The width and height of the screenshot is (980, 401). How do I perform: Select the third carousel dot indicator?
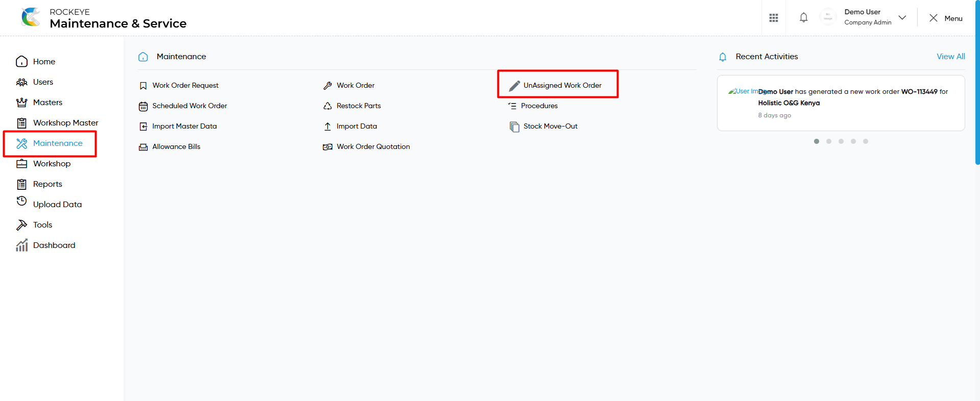point(841,141)
